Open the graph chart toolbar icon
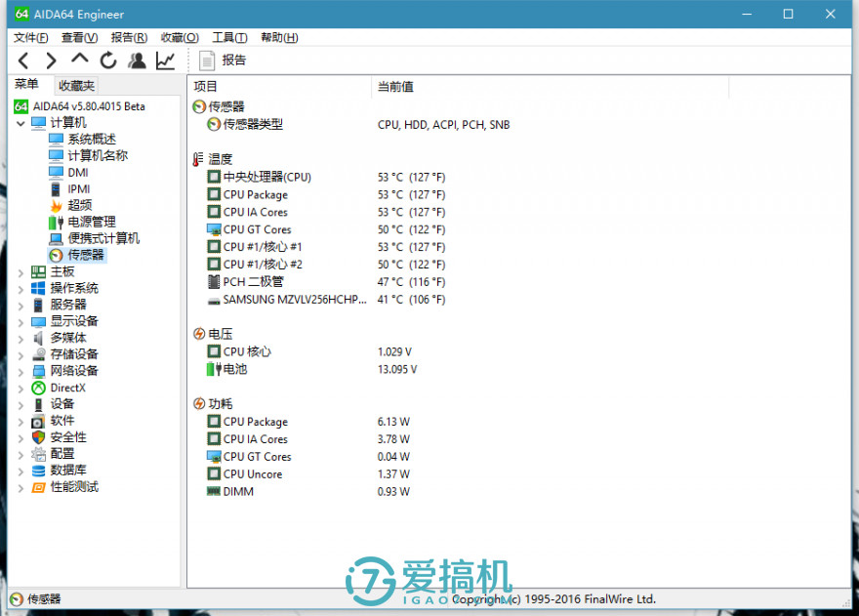 (x=165, y=61)
